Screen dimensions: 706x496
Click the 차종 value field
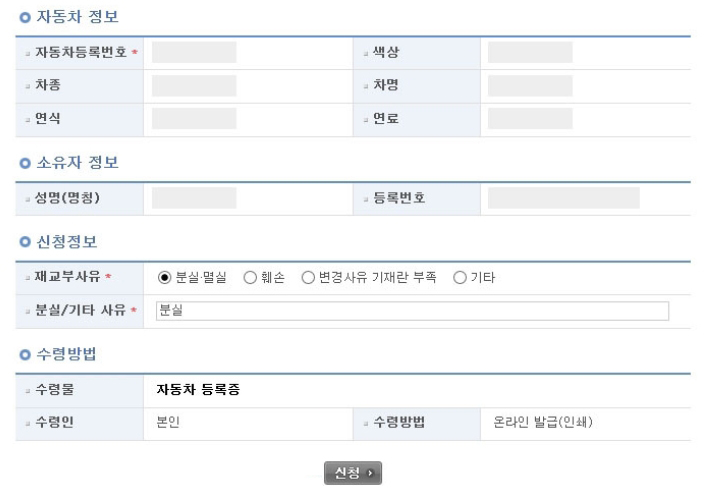click(194, 86)
